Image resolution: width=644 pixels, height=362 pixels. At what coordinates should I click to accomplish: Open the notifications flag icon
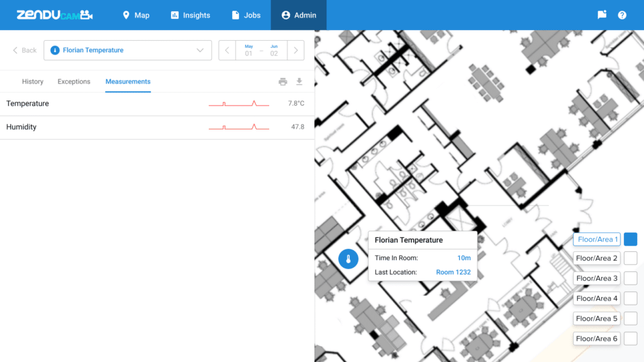pyautogui.click(x=602, y=15)
